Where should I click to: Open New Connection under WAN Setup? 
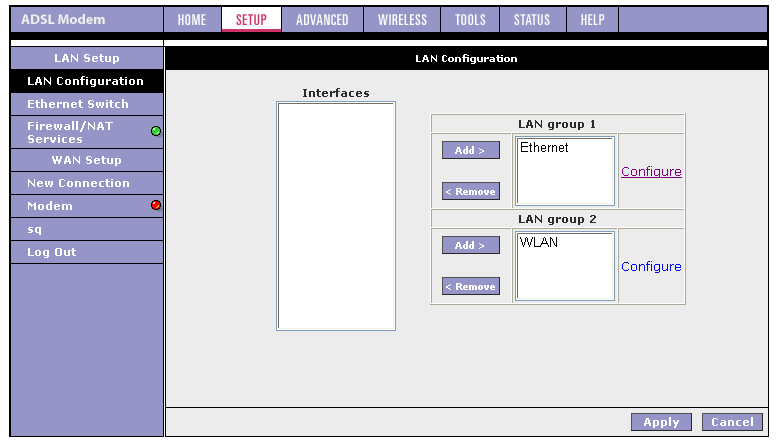(78, 183)
